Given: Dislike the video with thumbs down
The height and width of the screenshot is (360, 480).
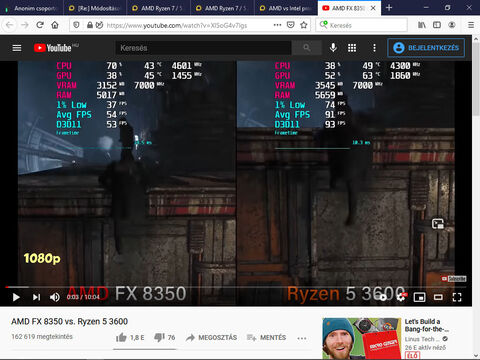Looking at the screenshot, I should (x=159, y=338).
